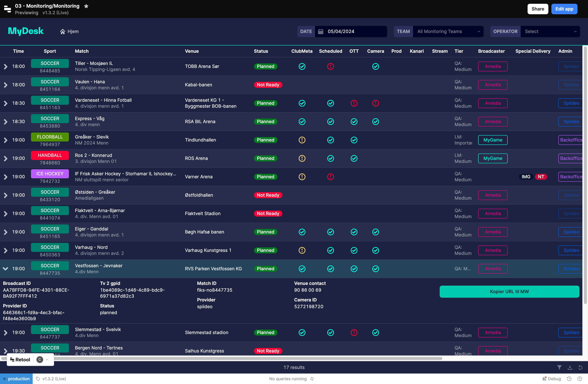Click the yellow ClubMeta warning for Ros 2 - Konnerud

302,158
